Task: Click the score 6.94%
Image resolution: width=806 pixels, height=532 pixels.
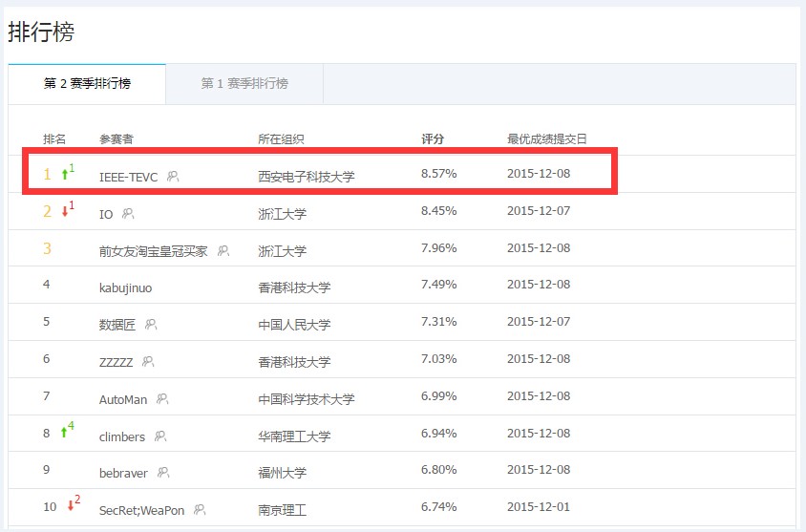Action: (439, 434)
